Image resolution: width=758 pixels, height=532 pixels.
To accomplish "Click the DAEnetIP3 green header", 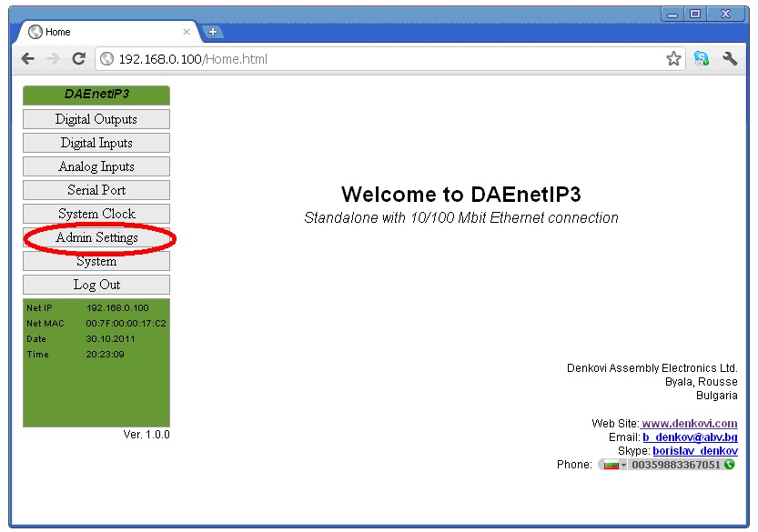I will coord(96,95).
